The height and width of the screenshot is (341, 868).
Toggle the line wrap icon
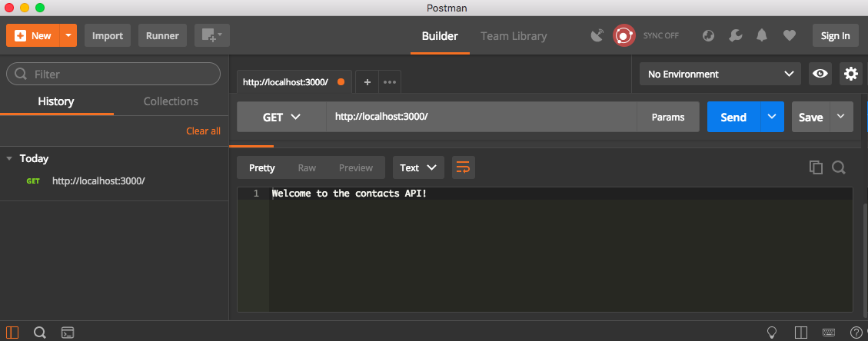click(464, 167)
